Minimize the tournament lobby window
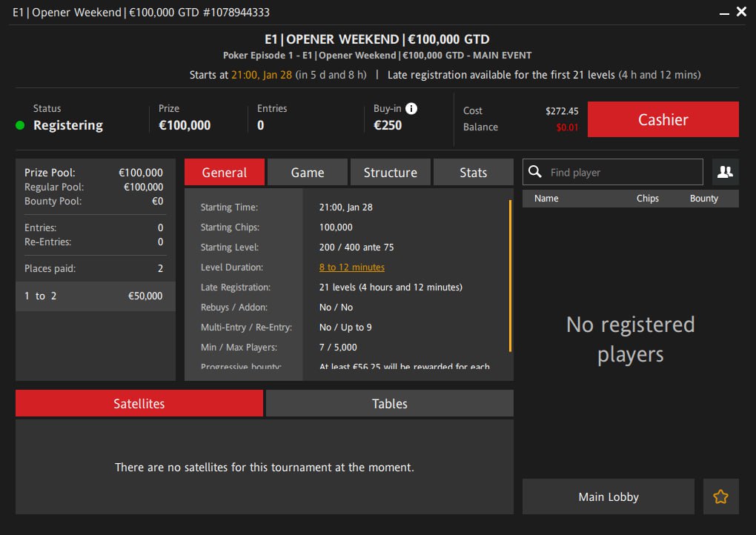The width and height of the screenshot is (756, 535). point(723,13)
